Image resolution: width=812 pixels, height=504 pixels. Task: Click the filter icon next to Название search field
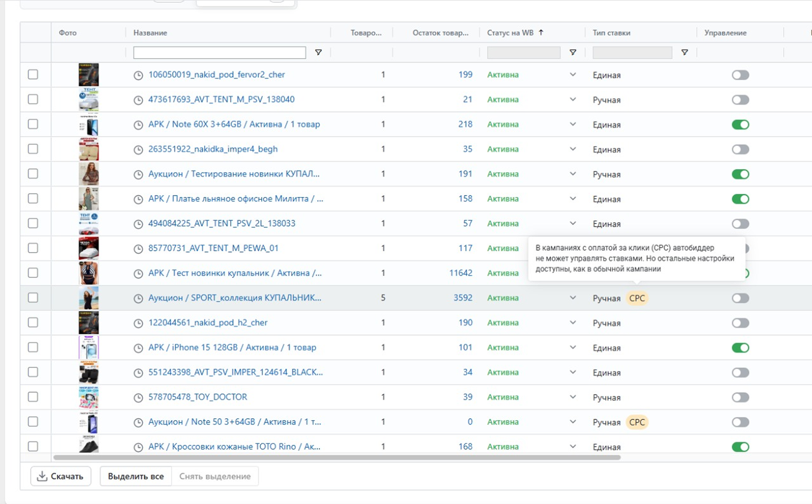coord(318,52)
